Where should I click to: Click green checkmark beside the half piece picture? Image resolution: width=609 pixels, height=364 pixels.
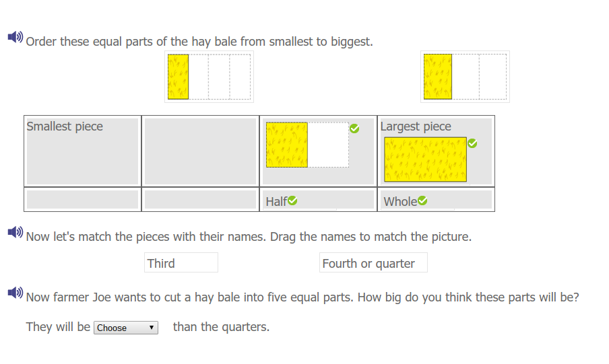(x=354, y=129)
